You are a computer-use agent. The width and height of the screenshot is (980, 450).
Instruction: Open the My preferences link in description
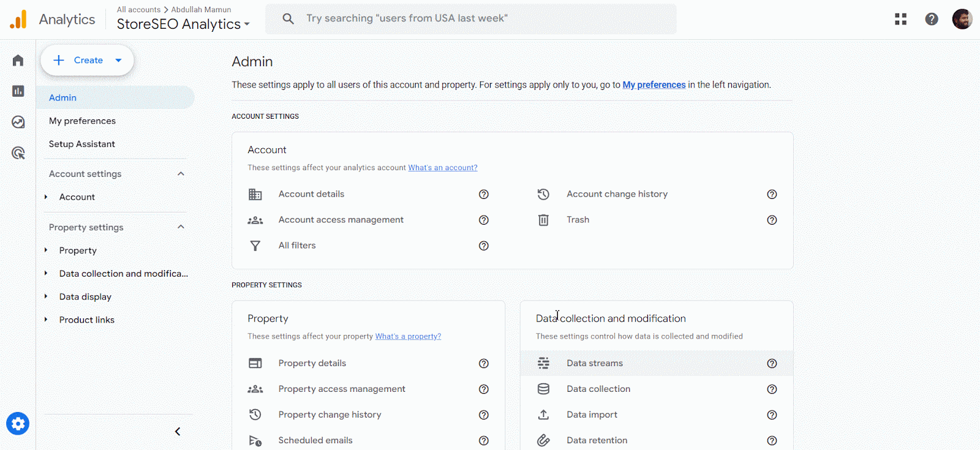click(x=654, y=85)
